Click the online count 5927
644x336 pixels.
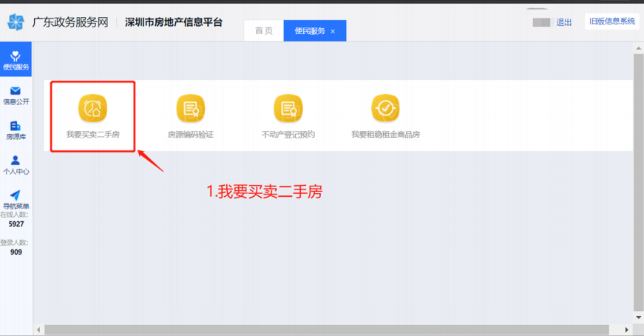tap(16, 224)
